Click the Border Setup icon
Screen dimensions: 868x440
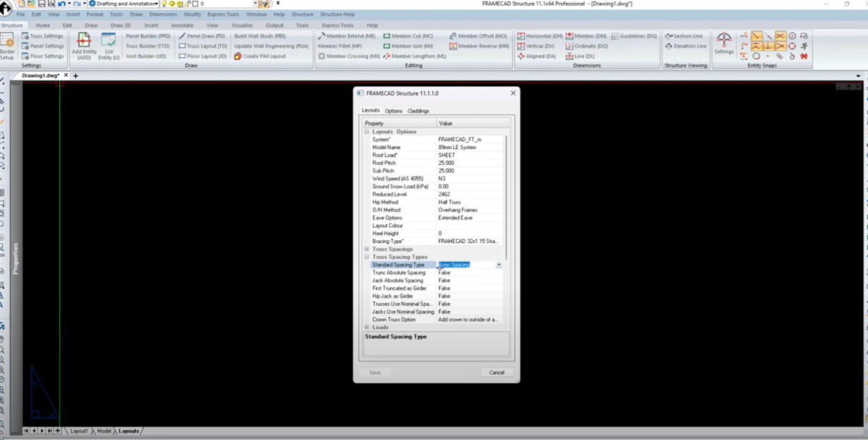point(7,46)
